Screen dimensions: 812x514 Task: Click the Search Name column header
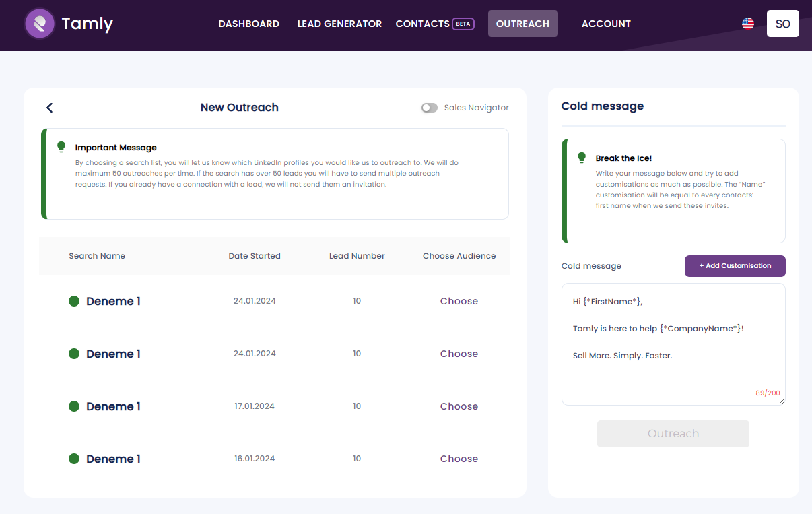click(x=97, y=256)
